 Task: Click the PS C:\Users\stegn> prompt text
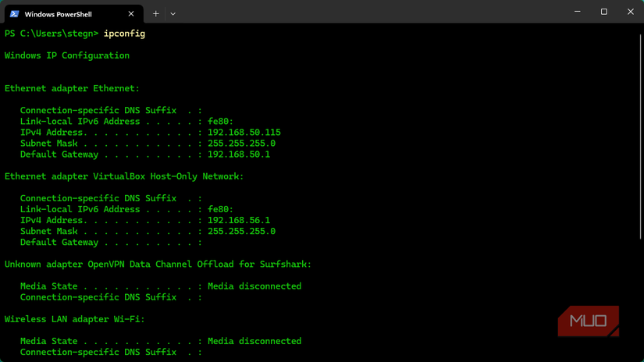coord(52,34)
